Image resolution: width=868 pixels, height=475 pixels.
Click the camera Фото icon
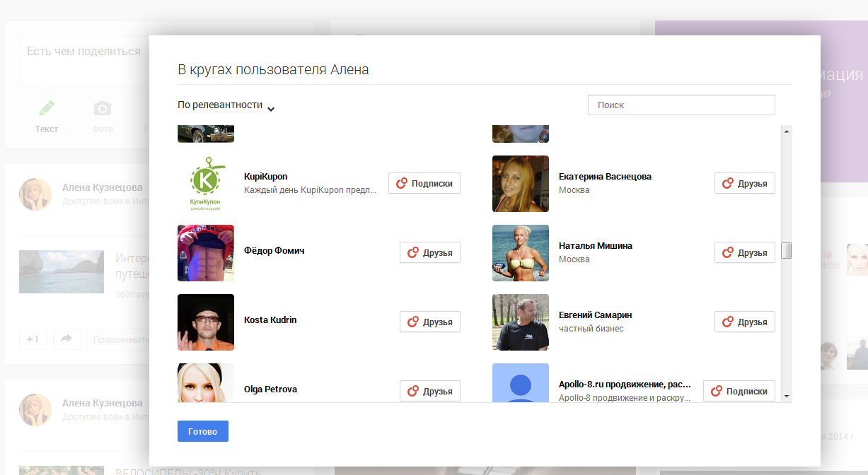coord(103,109)
